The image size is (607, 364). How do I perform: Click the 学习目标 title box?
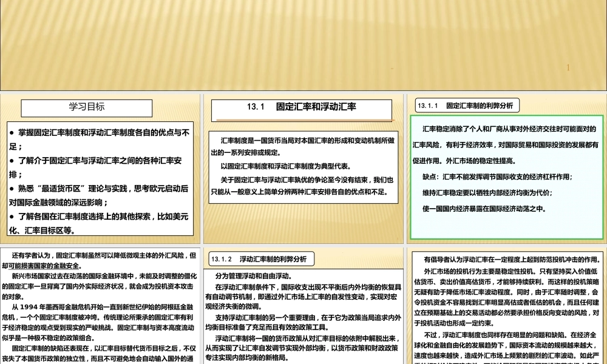(87, 108)
